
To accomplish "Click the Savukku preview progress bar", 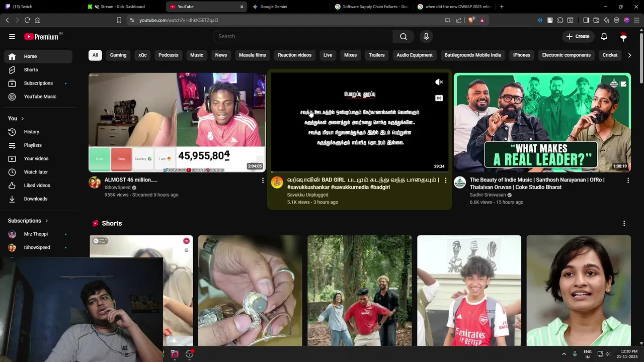I will pos(359,171).
